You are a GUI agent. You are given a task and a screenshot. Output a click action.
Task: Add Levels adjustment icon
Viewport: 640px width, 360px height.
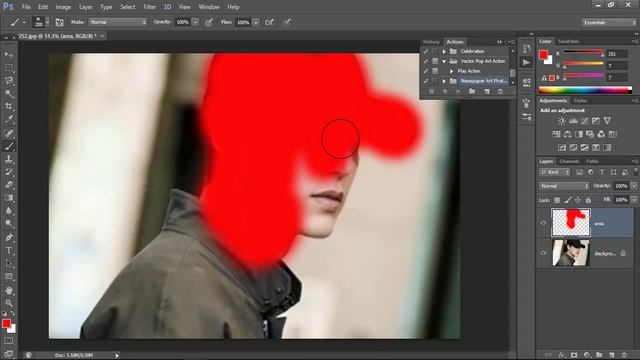tap(573, 121)
